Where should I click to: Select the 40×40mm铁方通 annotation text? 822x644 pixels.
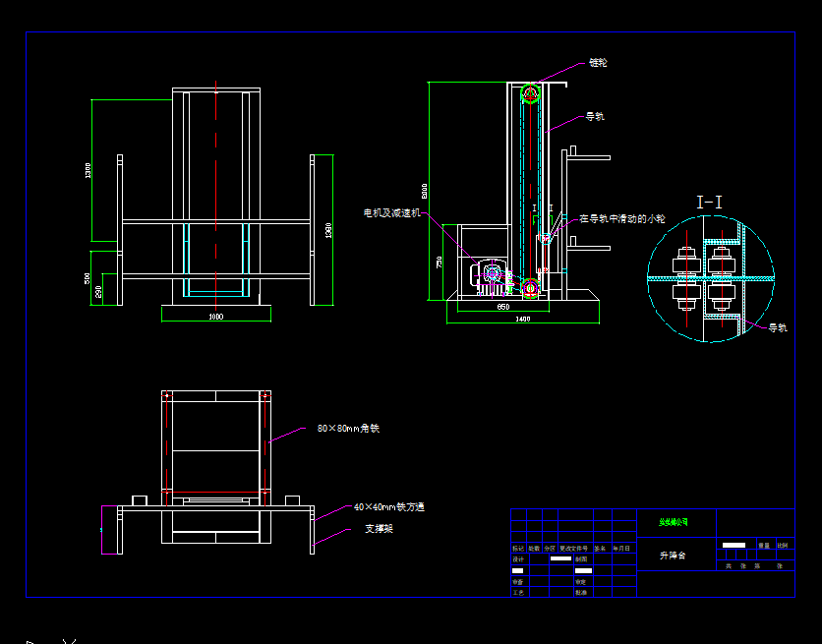tap(389, 506)
